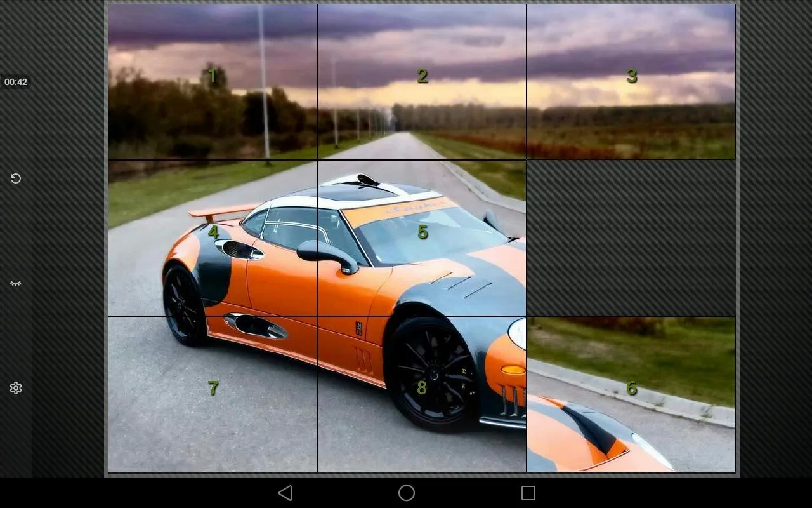Select puzzle tile number 1
The width and height of the screenshot is (812, 508).
click(213, 82)
